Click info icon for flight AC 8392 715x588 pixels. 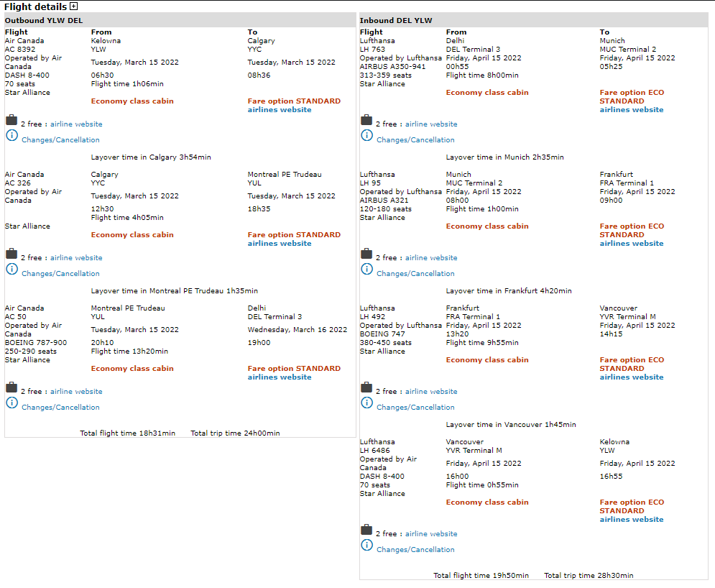pos(11,135)
